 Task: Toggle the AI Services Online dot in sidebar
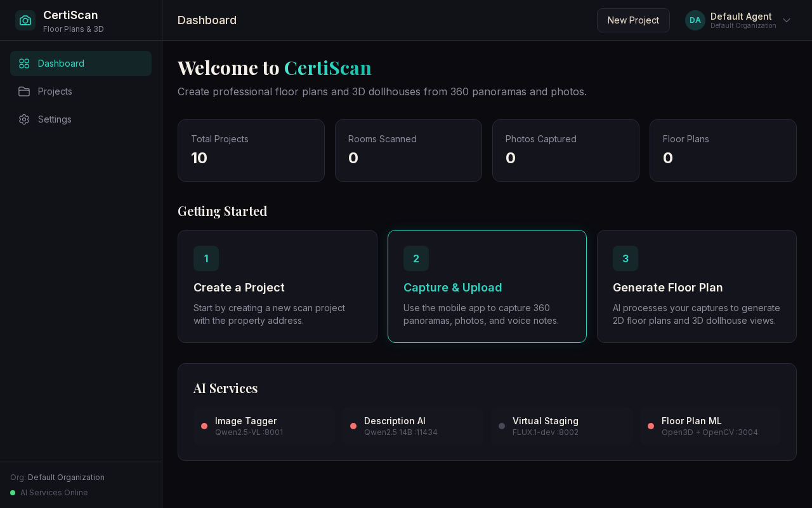(x=13, y=493)
